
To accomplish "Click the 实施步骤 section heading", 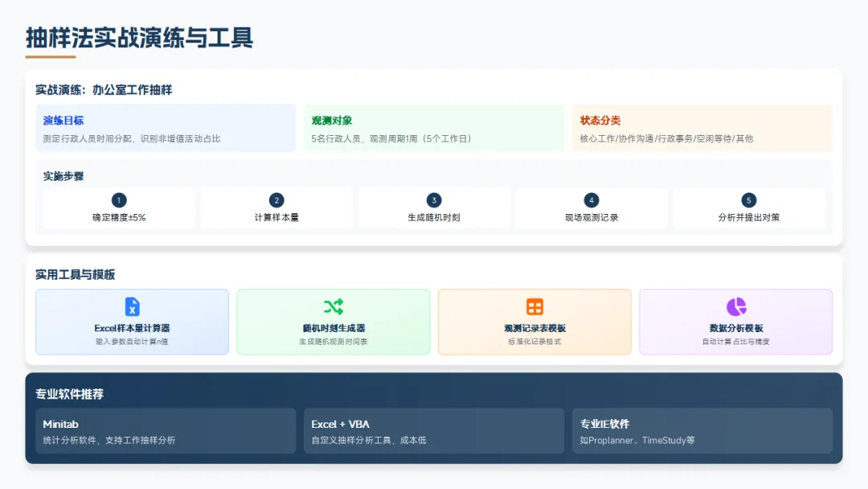I will 63,176.
